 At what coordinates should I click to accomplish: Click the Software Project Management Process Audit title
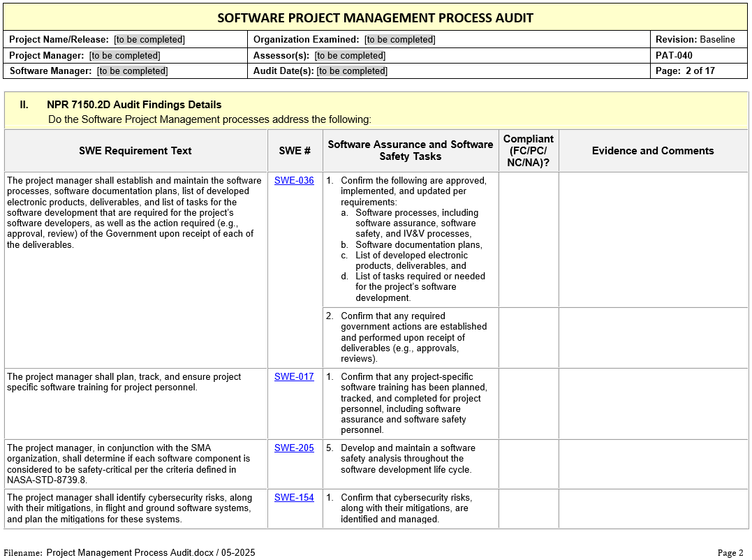(376, 17)
